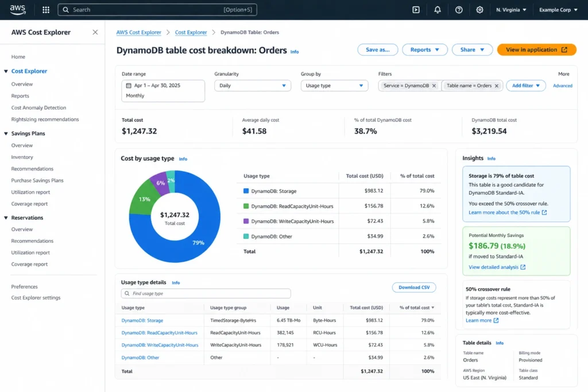Click the info icon next to Insights
Screen dimensions: 588x392
tap(492, 158)
